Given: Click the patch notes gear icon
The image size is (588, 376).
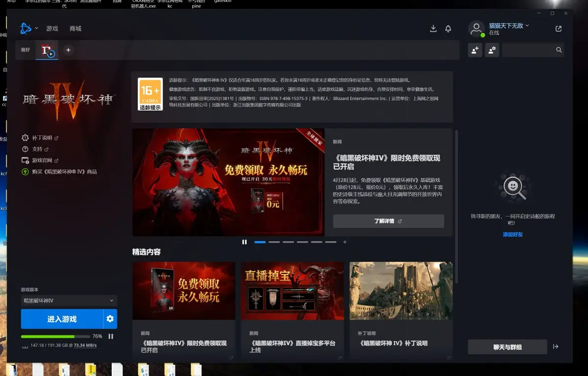Looking at the screenshot, I should point(25,138).
